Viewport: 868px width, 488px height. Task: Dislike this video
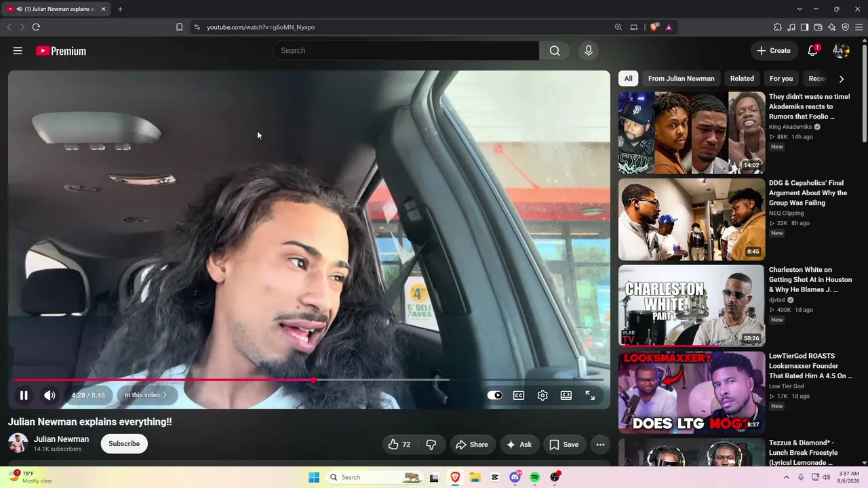point(431,445)
